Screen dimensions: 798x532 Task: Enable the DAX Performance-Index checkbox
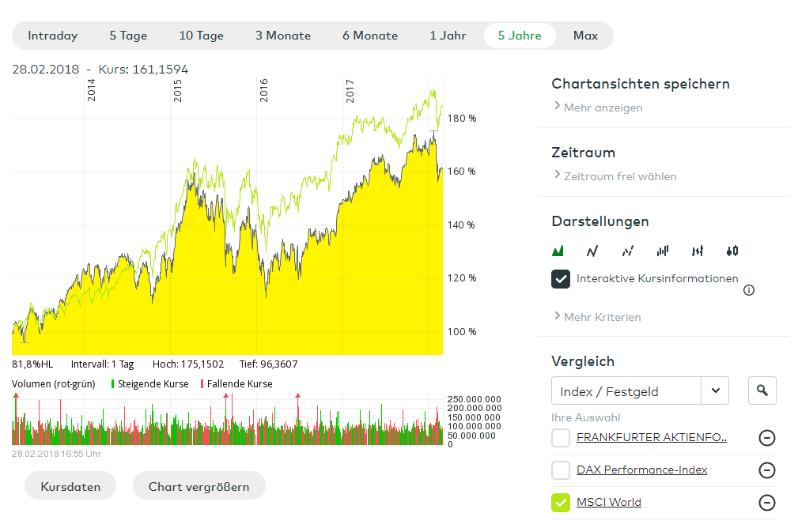click(x=561, y=470)
